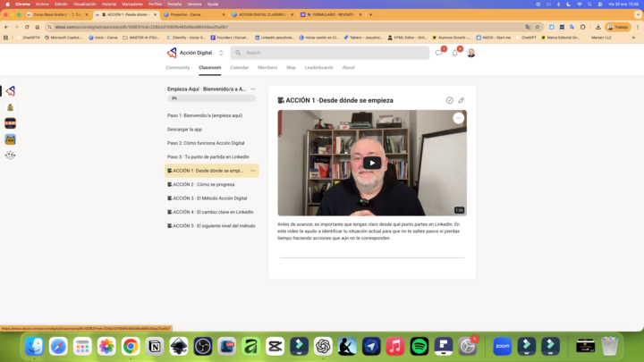Open browser home button
This screenshot has height=362, width=644.
coord(38,27)
